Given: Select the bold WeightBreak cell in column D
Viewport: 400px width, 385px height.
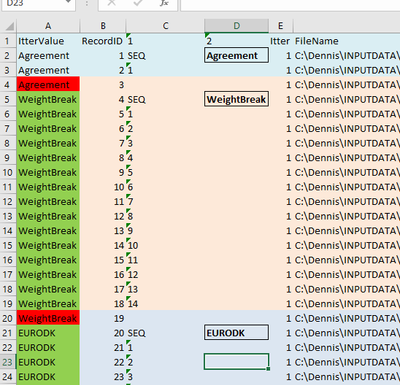Looking at the screenshot, I should click(236, 99).
